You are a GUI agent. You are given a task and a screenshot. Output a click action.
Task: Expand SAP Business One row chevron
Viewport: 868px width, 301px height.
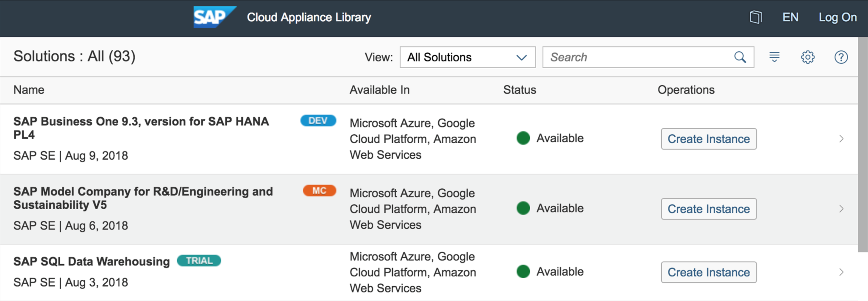(x=841, y=139)
